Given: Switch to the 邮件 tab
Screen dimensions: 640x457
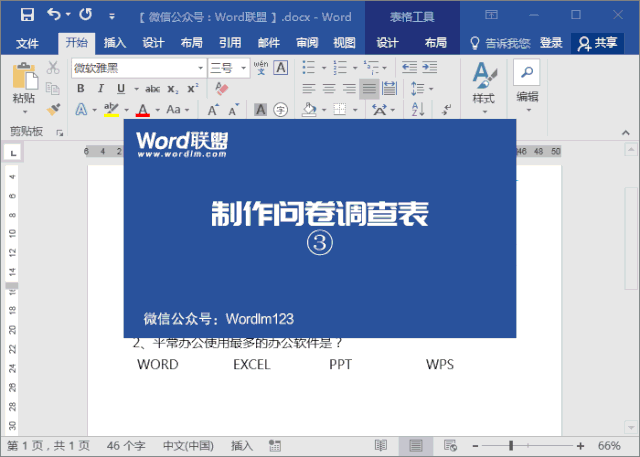Looking at the screenshot, I should click(x=269, y=43).
